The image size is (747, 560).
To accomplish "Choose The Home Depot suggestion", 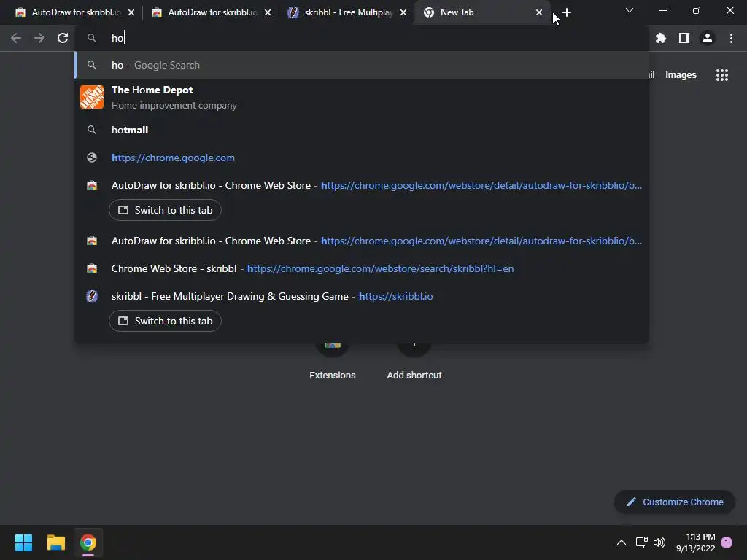I will coord(362,97).
